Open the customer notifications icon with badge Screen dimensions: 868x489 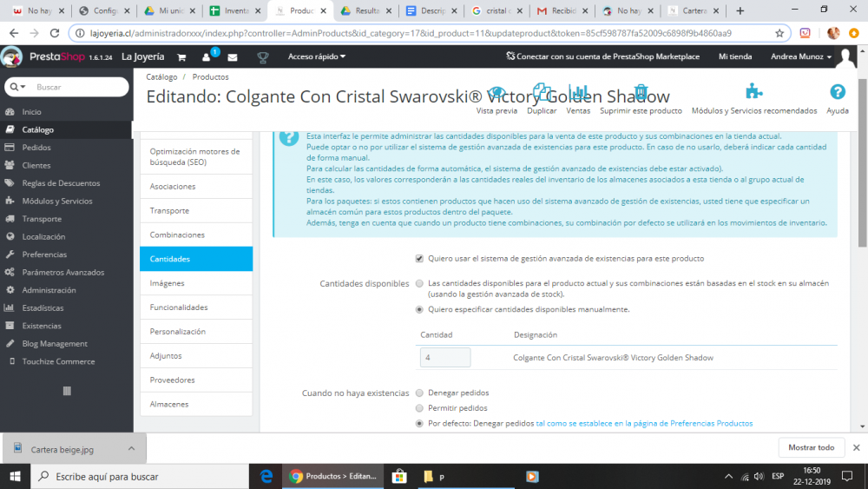click(x=207, y=56)
